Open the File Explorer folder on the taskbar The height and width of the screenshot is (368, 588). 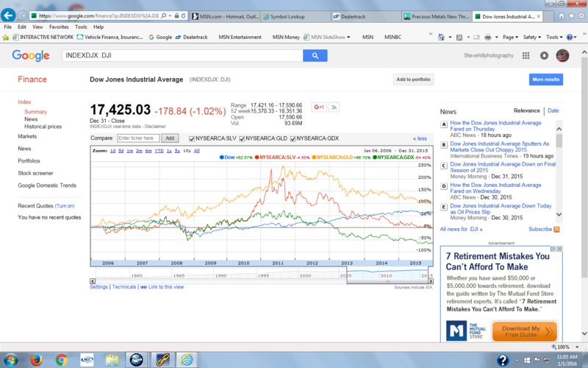coord(112,360)
